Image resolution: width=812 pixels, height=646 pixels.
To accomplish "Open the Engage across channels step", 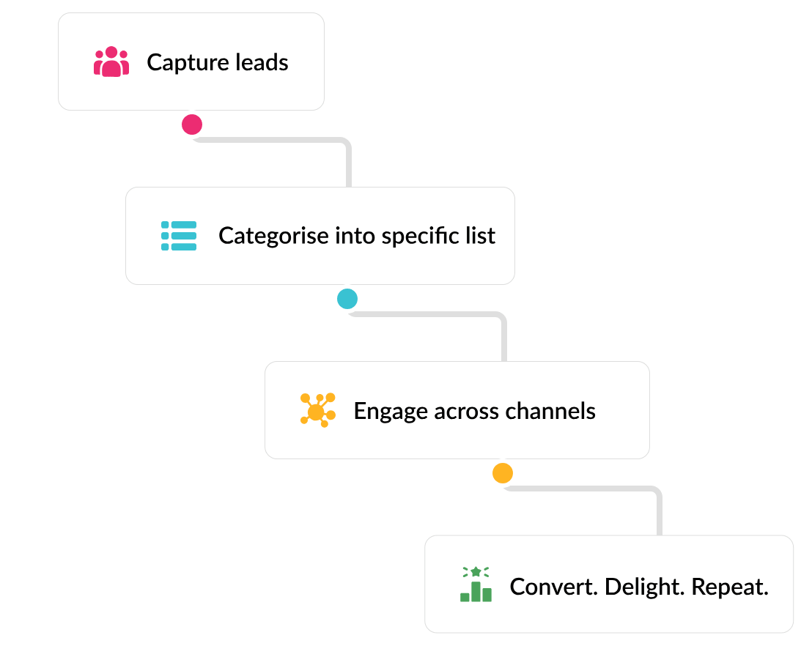I will tap(457, 410).
